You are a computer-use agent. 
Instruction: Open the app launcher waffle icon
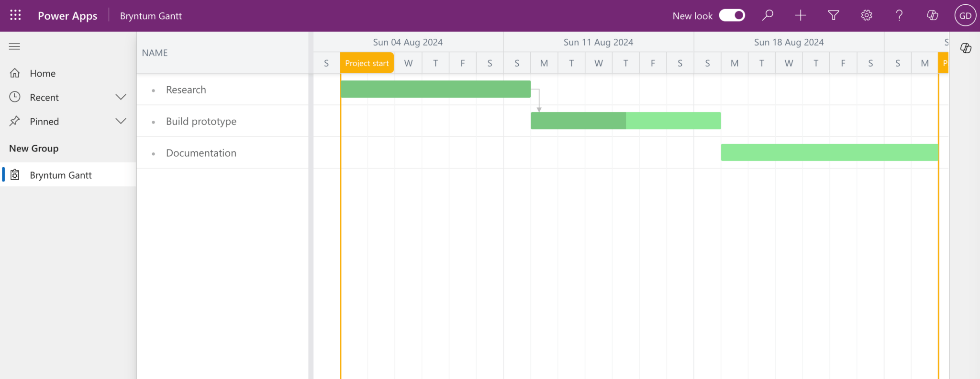tap(15, 15)
